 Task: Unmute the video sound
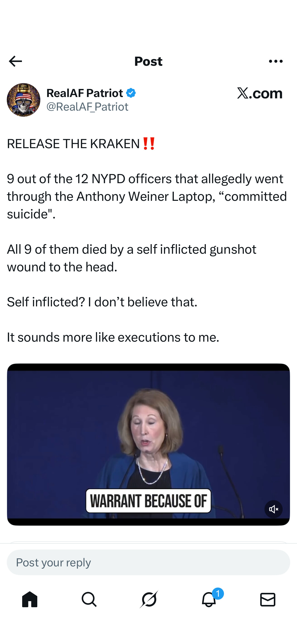[x=273, y=509]
